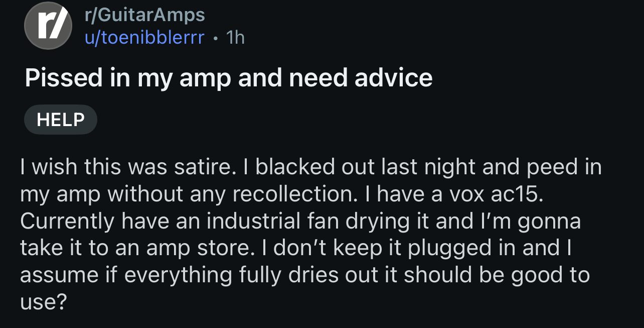The height and width of the screenshot is (328, 644).
Task: Click the word 'gonna' in the body
Action: [549, 221]
